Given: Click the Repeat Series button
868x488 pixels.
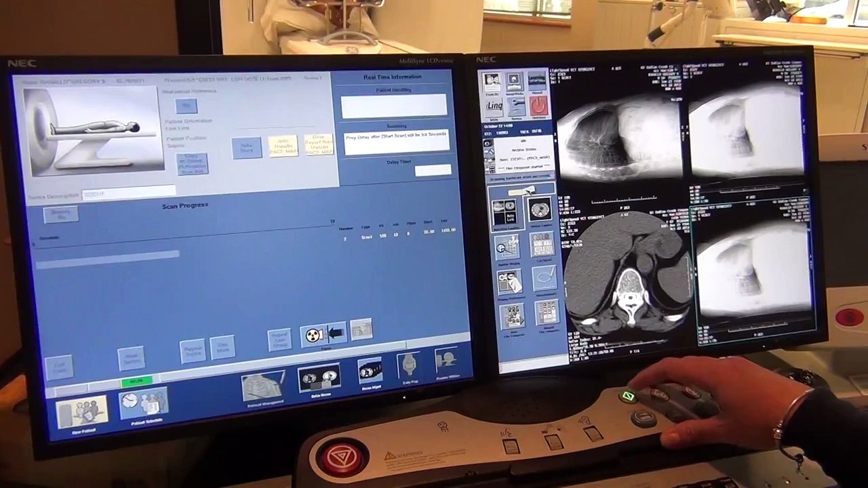Looking at the screenshot, I should click(193, 352).
